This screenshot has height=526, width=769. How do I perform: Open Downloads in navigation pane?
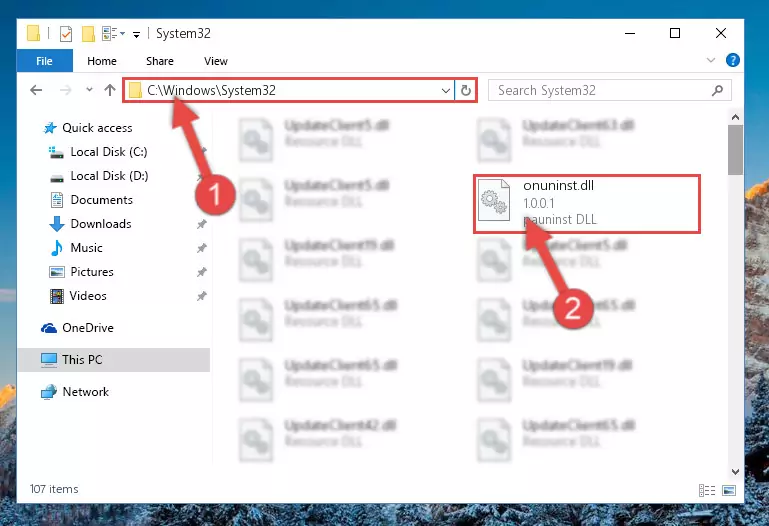tap(101, 224)
